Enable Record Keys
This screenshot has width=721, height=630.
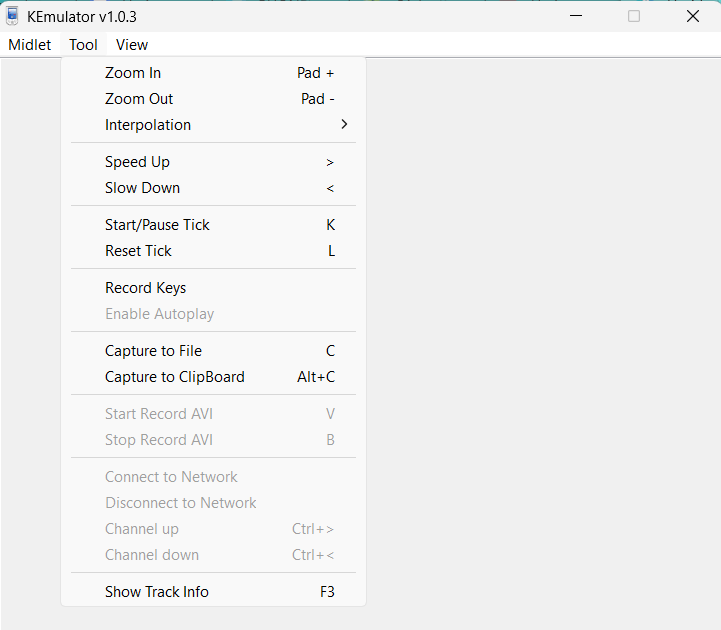click(145, 288)
